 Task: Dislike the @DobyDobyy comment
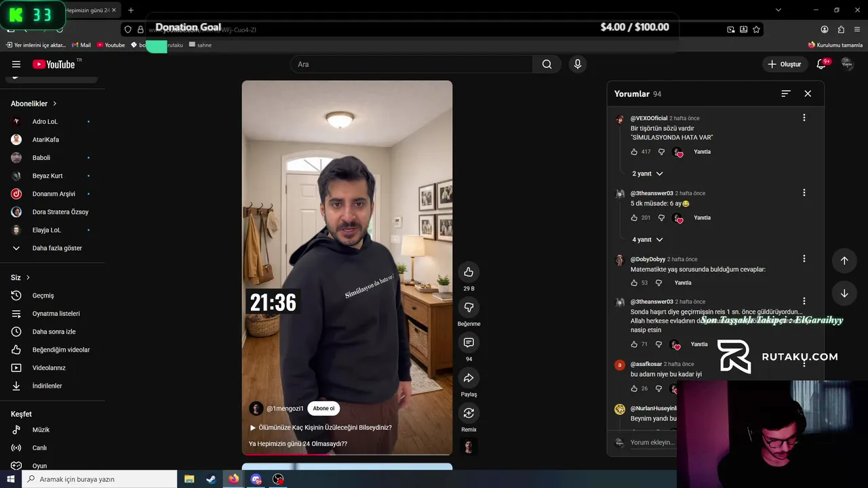(658, 283)
